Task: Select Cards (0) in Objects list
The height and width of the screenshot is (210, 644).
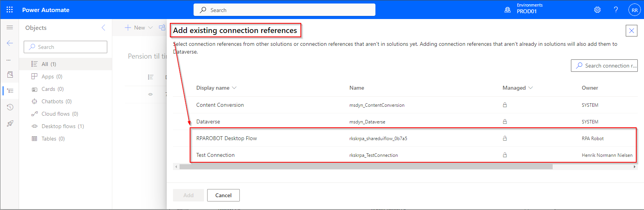Action: pos(65,89)
